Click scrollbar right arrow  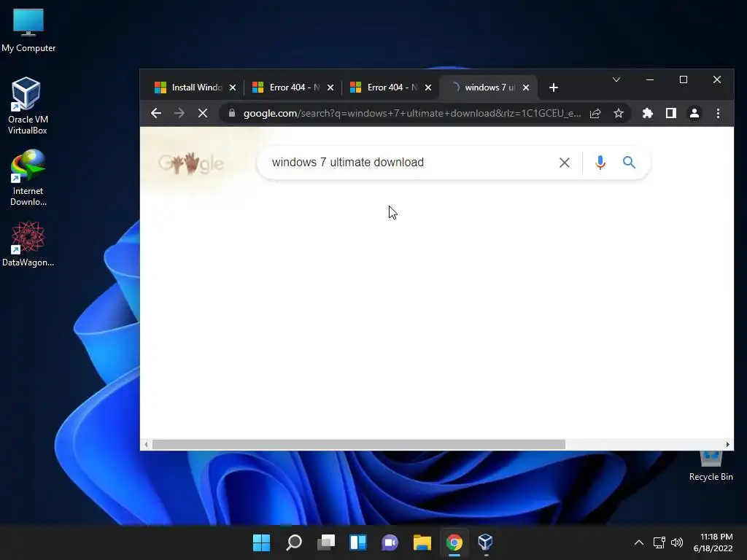pos(727,445)
